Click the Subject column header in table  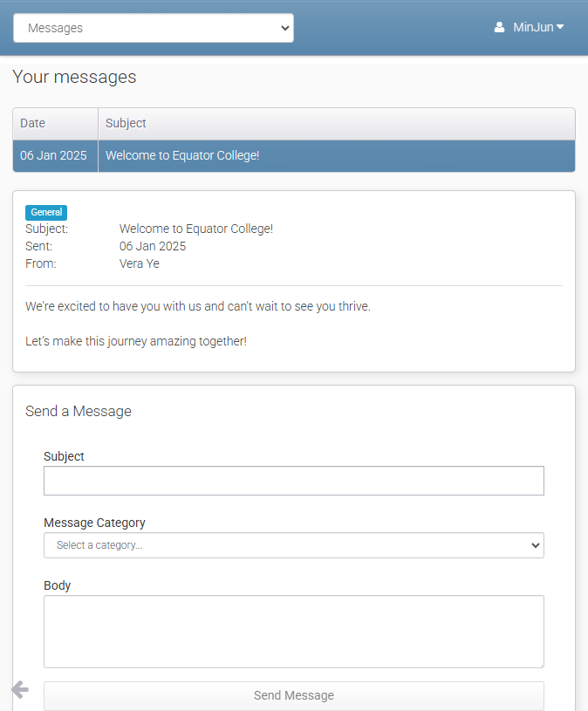pos(126,124)
